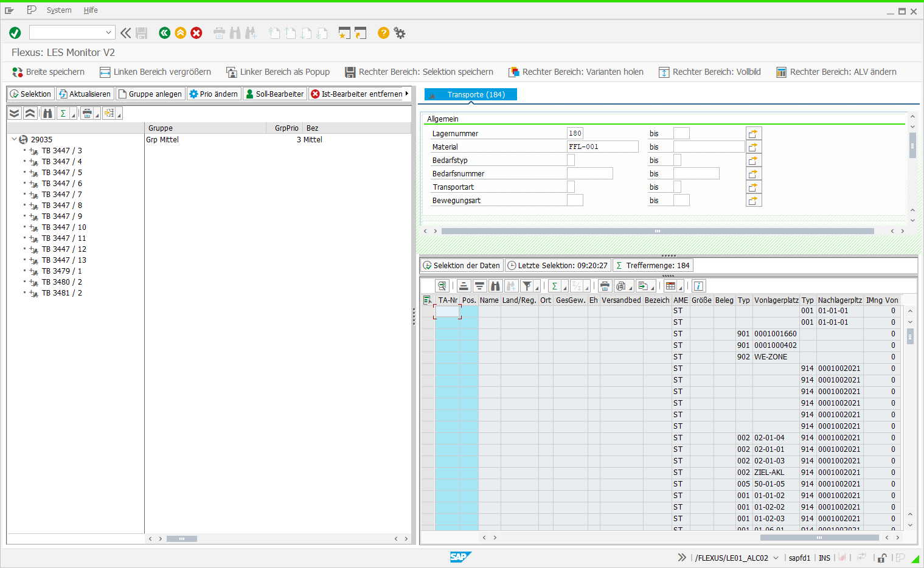Viewport: 924px width, 568px height.
Task: Expand more buttons arrow after Ist-Bearbeiter entfernen
Action: point(407,94)
